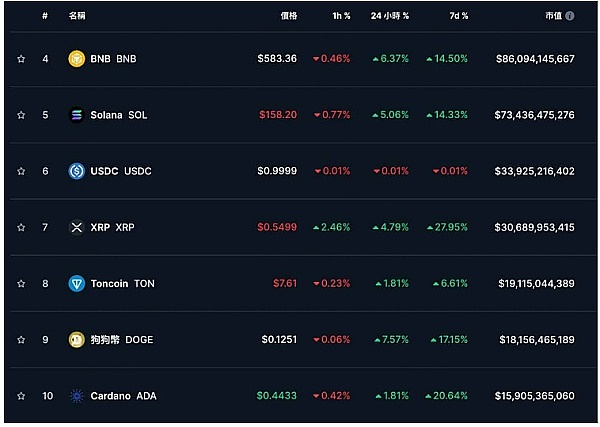Toggle the watchlist star for Solana
Image resolution: width=600 pixels, height=427 pixels.
coord(21,115)
